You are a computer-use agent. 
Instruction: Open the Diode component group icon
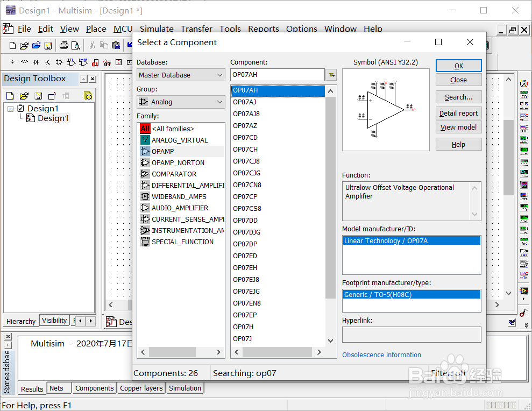click(x=36, y=62)
